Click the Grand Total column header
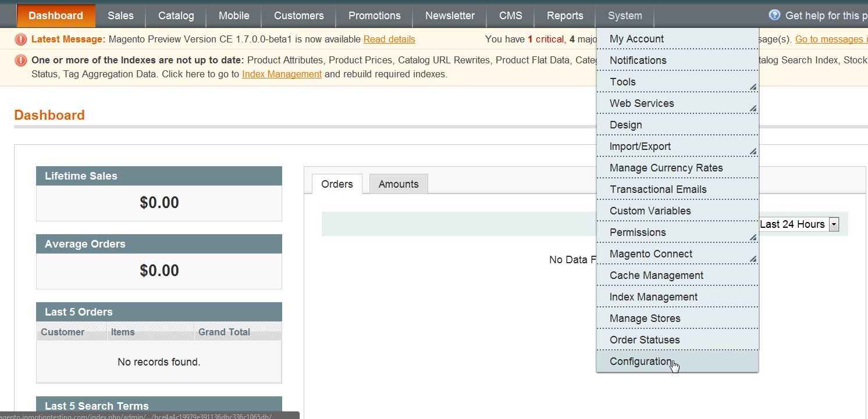This screenshot has height=419, width=868. 224,332
